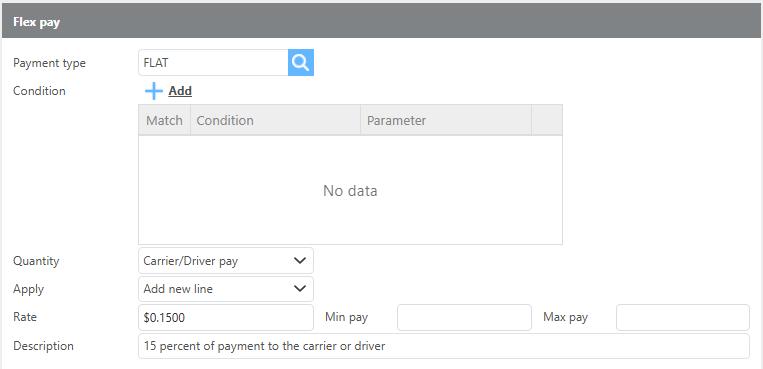
Task: Click the Payment type label
Action: (x=49, y=63)
